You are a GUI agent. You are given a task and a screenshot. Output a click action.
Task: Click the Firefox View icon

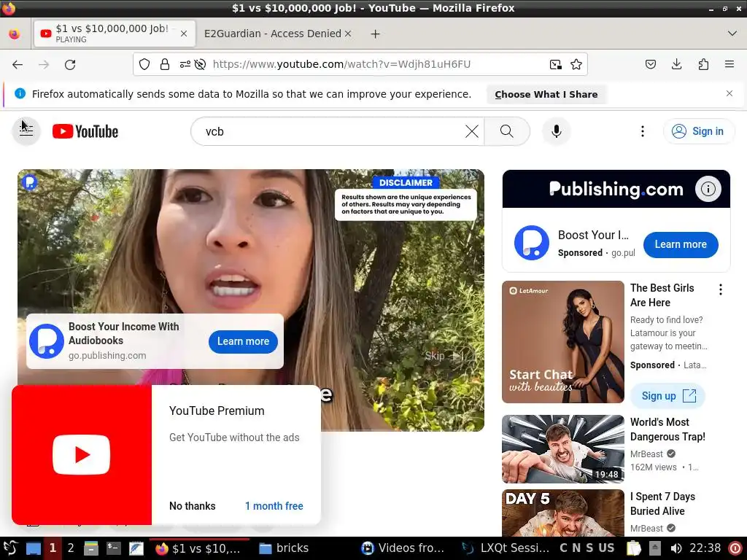point(15,34)
